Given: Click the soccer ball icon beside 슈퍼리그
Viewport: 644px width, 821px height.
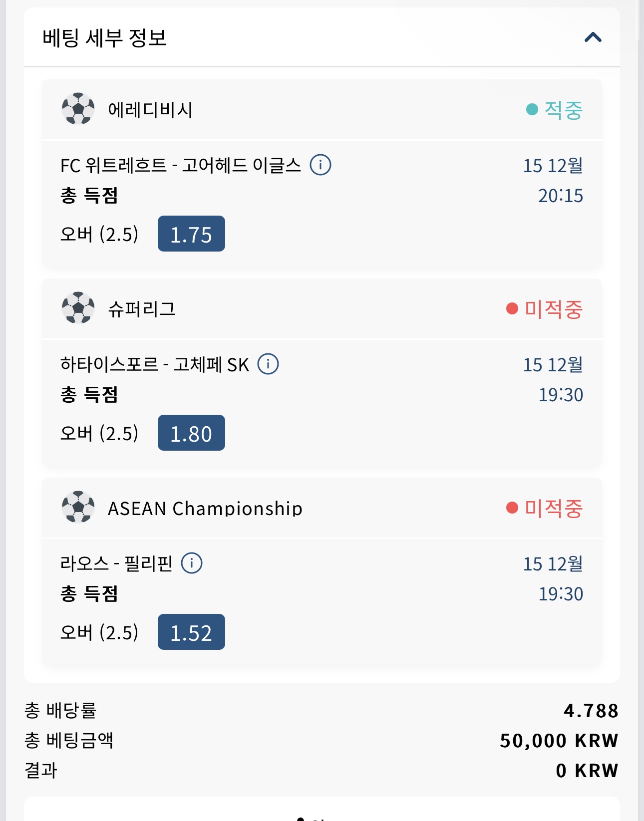Looking at the screenshot, I should pos(78,308).
